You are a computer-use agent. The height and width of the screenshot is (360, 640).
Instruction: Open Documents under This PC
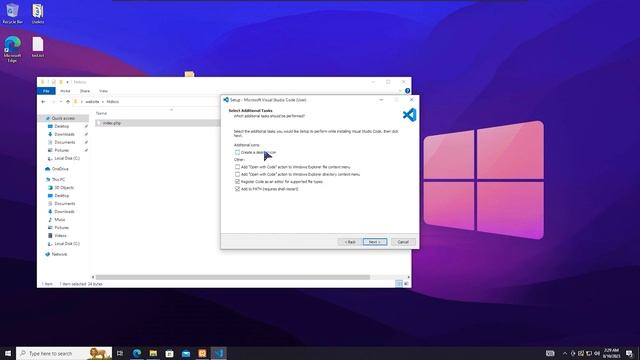point(64,204)
